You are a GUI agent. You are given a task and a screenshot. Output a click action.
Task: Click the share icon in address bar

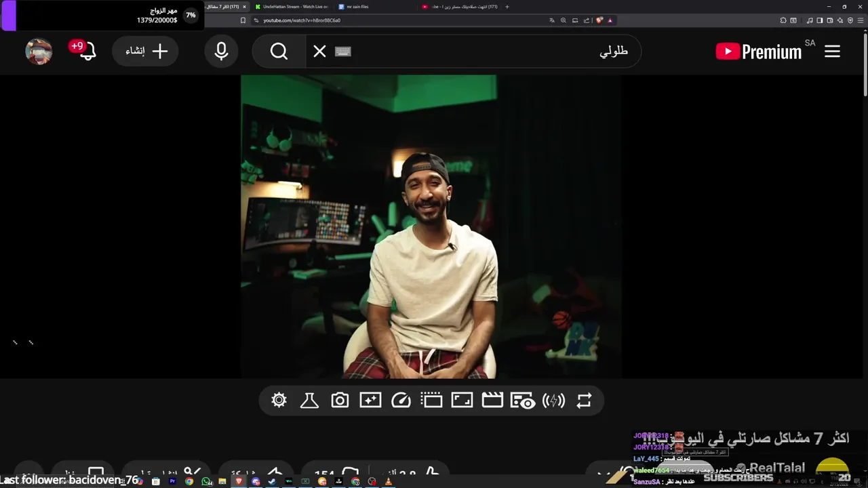click(587, 20)
